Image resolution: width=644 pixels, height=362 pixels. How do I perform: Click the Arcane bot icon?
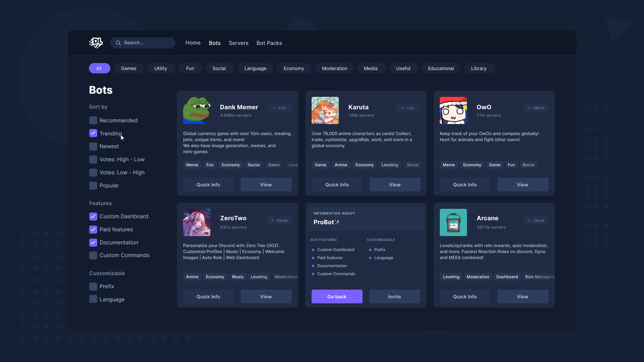(453, 222)
